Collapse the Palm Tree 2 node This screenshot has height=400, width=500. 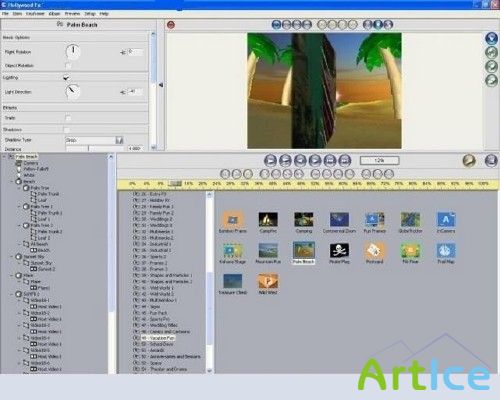tap(19, 225)
